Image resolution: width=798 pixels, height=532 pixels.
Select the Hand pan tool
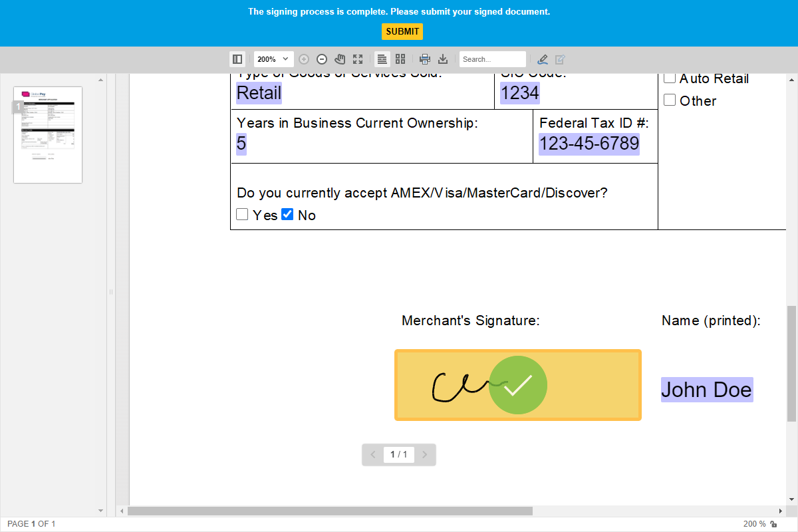(x=339, y=59)
